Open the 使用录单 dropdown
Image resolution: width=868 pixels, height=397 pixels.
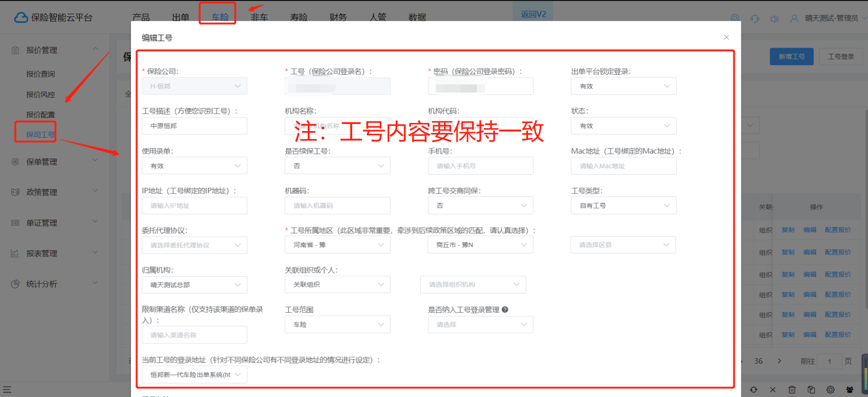coord(194,166)
